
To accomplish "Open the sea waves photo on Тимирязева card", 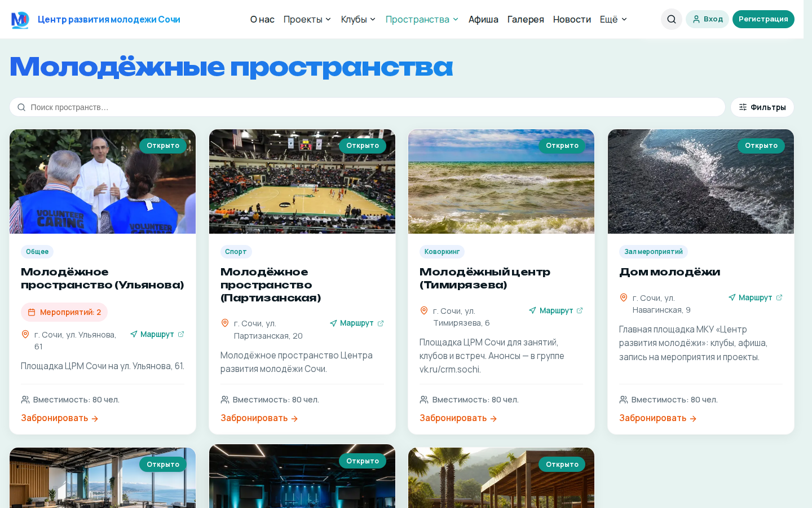I will 501,182.
